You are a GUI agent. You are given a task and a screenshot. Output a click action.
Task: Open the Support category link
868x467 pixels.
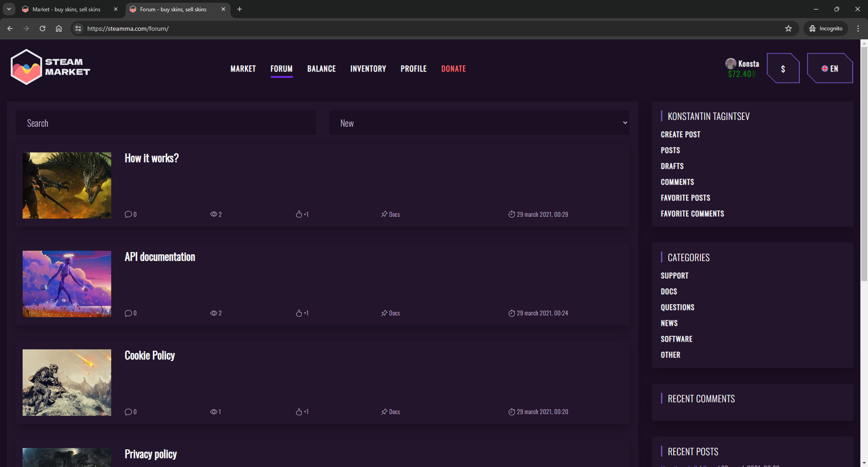point(675,276)
